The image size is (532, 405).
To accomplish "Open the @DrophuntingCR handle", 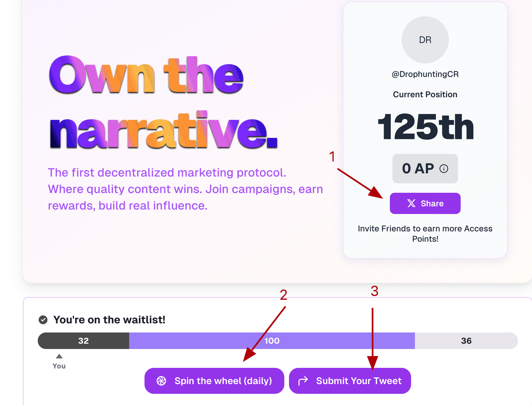I will tap(425, 74).
